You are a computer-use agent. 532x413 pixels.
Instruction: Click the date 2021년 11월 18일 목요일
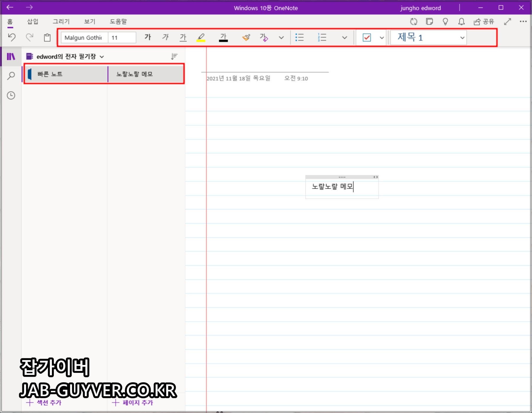(x=238, y=78)
